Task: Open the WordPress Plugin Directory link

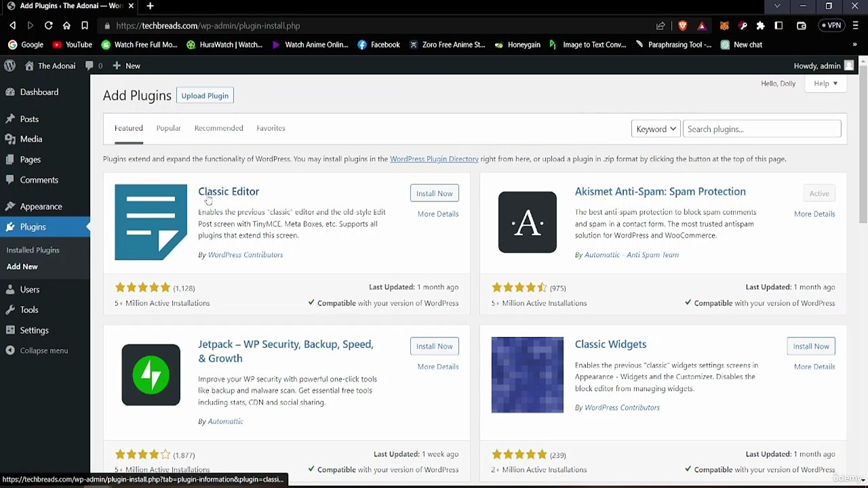Action: coord(434,159)
